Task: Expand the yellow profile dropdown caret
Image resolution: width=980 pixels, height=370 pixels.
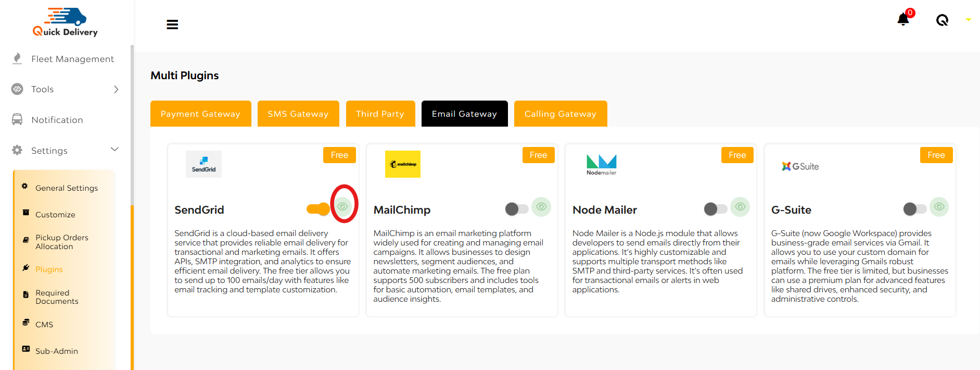Action: pos(969,20)
